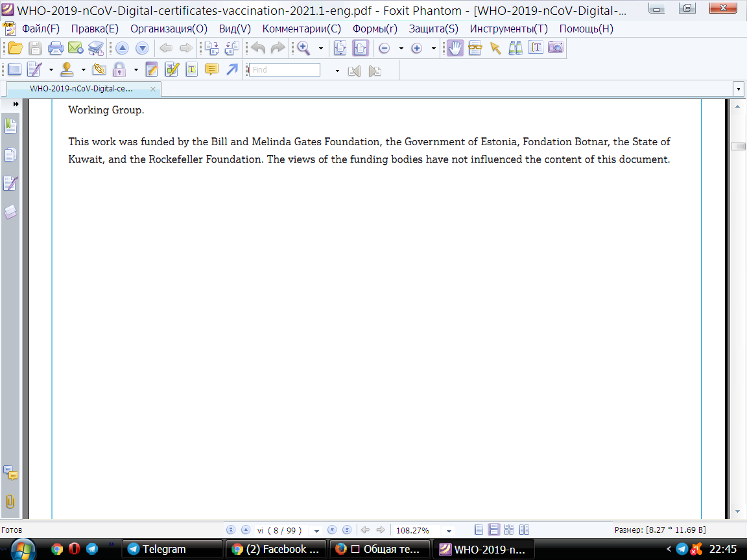Image resolution: width=747 pixels, height=560 pixels.
Task: Click the Fit Page icon
Action: (x=340, y=48)
